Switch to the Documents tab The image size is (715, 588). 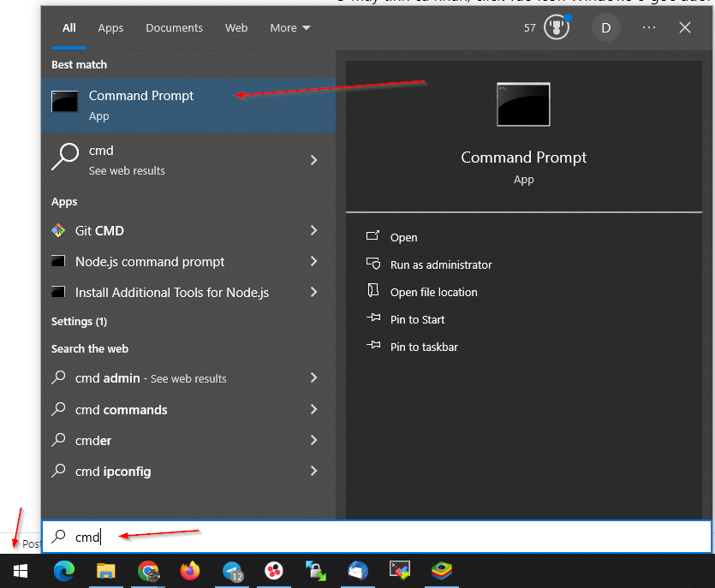click(x=175, y=27)
